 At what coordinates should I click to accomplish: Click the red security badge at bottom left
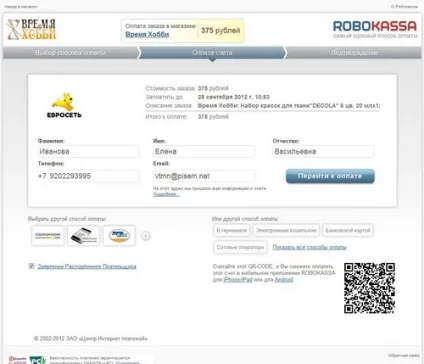point(17,360)
